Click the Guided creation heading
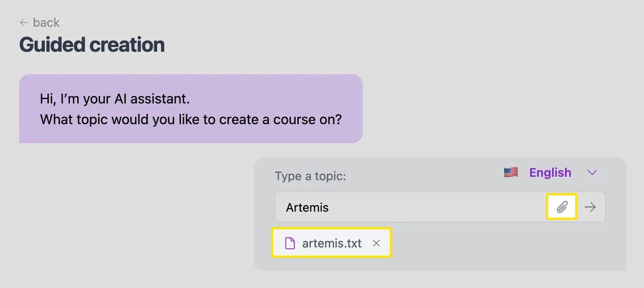This screenshot has height=288, width=644. pyautogui.click(x=92, y=44)
